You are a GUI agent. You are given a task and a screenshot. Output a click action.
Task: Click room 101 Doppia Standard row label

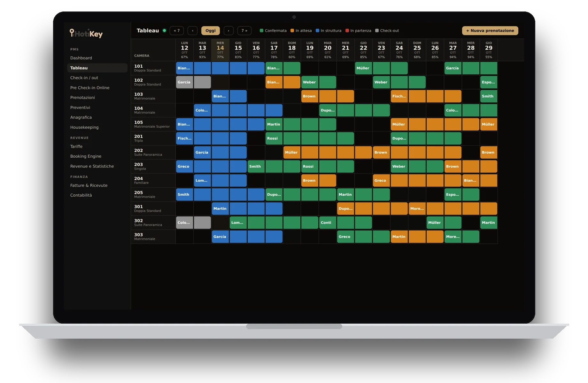pos(153,68)
